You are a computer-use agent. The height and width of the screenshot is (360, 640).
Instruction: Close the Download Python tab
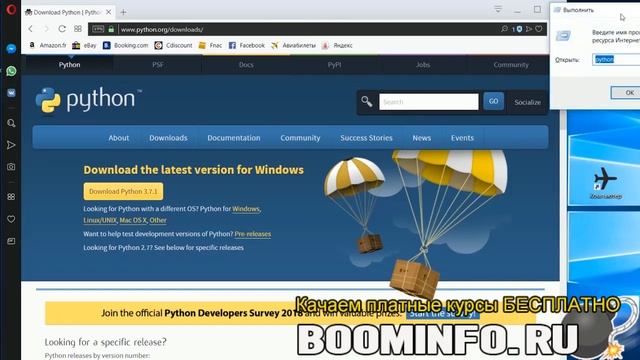pyautogui.click(x=109, y=12)
